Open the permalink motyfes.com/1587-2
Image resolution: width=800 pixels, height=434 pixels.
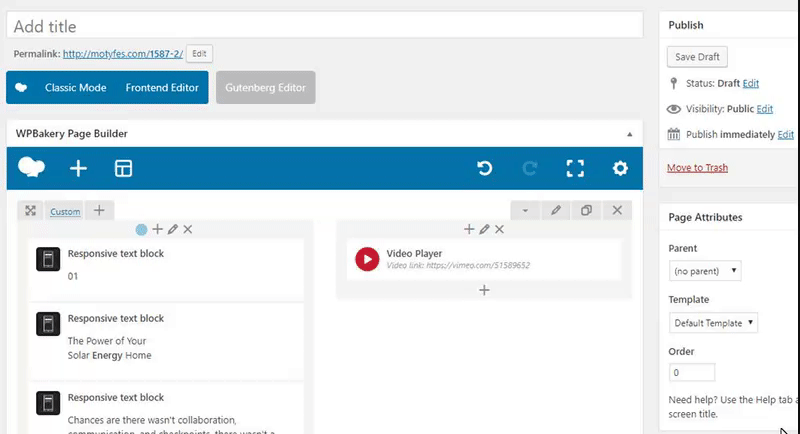(122, 54)
